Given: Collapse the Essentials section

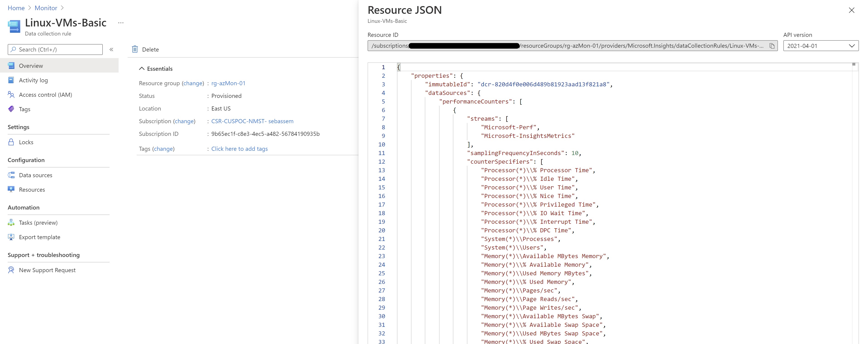Looking at the screenshot, I should 156,69.
